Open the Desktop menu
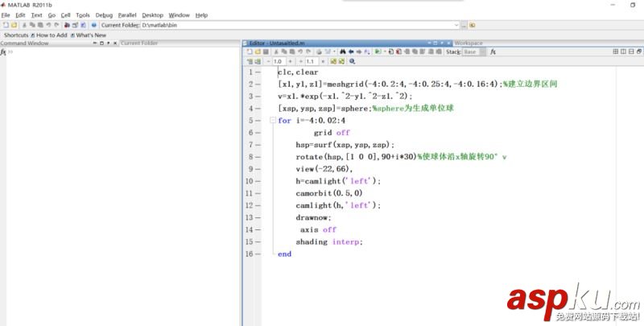The image size is (644, 326). click(x=153, y=15)
